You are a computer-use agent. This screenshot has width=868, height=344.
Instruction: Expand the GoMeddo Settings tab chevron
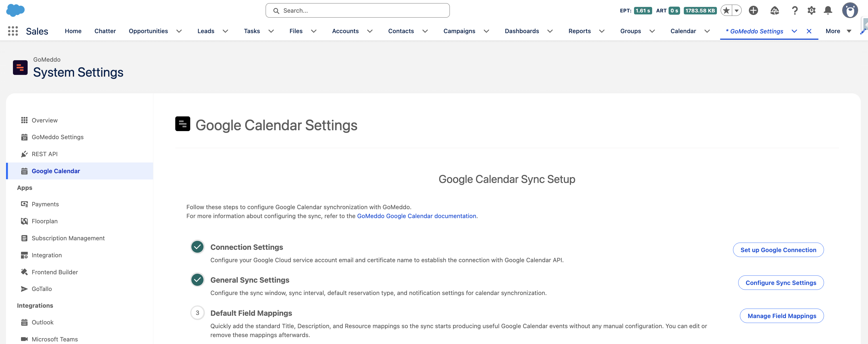(794, 31)
